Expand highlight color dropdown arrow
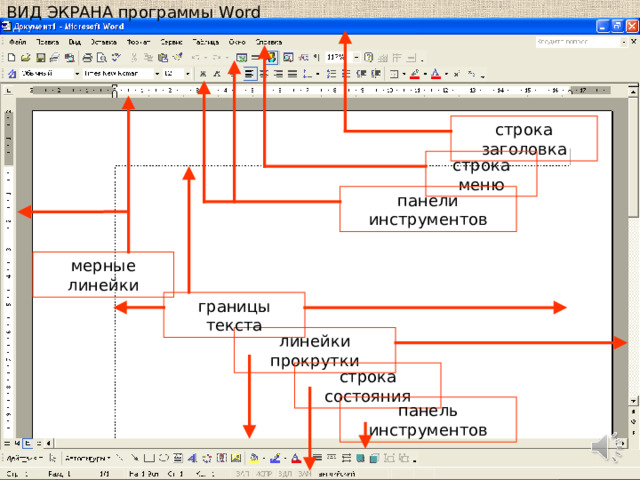The height and width of the screenshot is (480, 640). [425, 74]
